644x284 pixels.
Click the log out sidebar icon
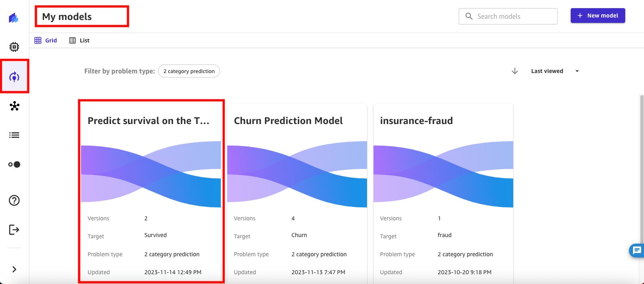[14, 230]
